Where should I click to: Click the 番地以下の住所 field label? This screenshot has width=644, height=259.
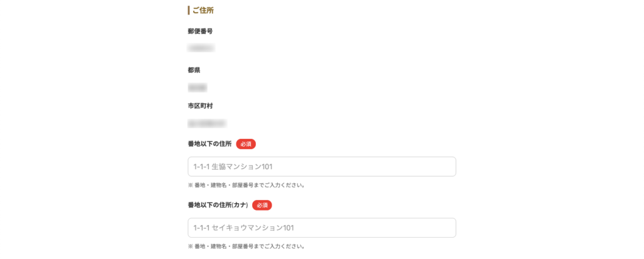[x=210, y=144]
